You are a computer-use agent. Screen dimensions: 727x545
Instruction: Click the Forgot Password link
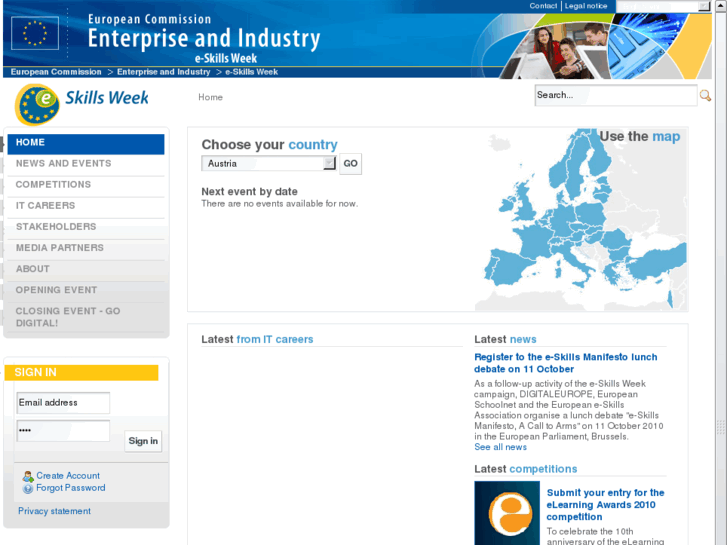pos(71,488)
